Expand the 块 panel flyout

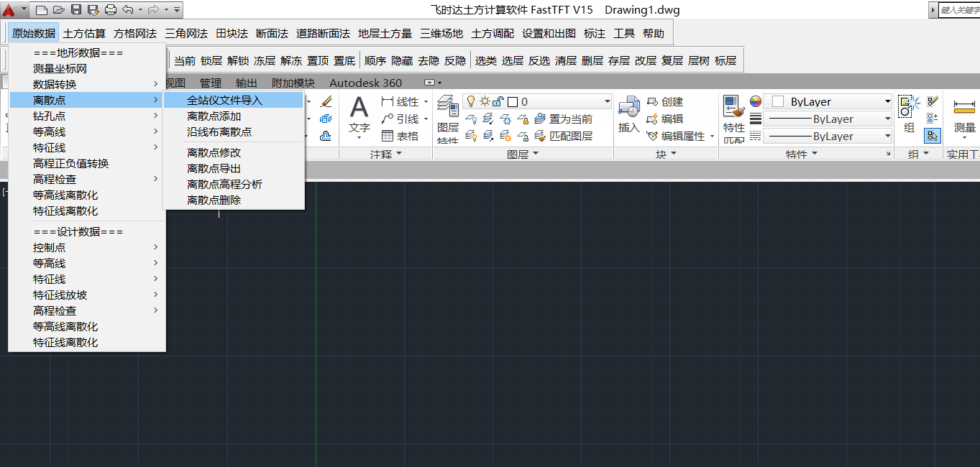click(x=666, y=154)
